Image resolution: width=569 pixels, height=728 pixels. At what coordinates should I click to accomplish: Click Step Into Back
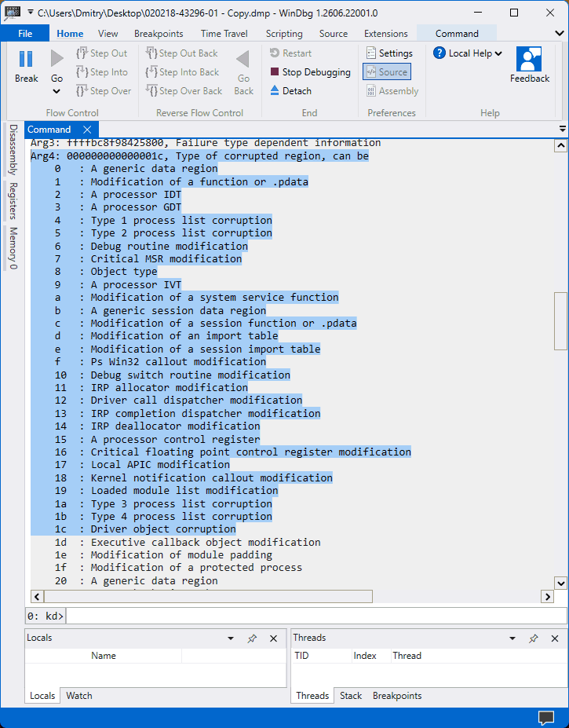point(182,72)
